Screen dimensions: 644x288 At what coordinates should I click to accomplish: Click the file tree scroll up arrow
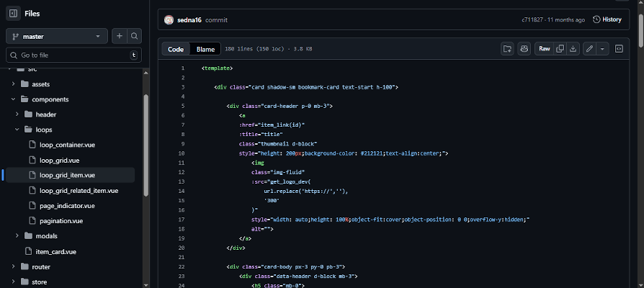pyautogui.click(x=146, y=71)
